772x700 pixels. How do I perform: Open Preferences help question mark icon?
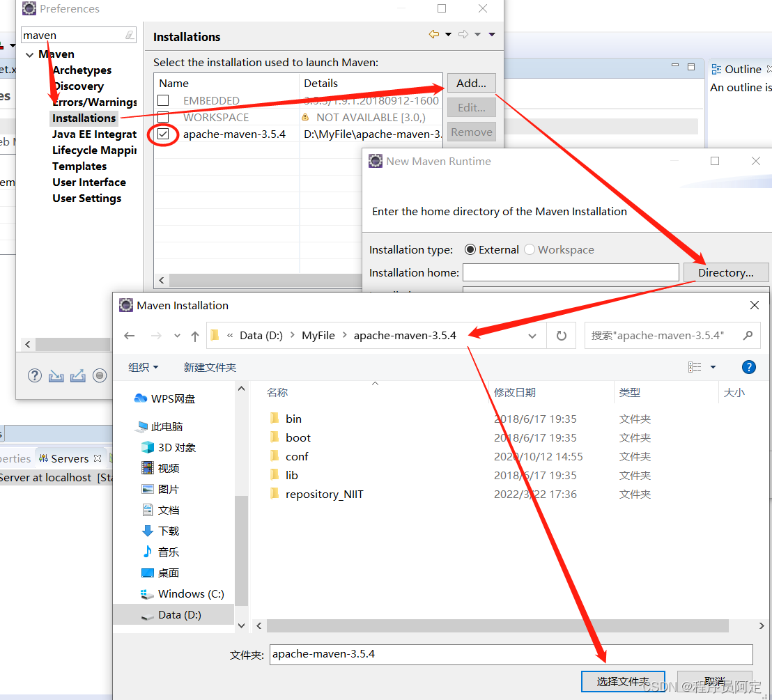[34, 375]
